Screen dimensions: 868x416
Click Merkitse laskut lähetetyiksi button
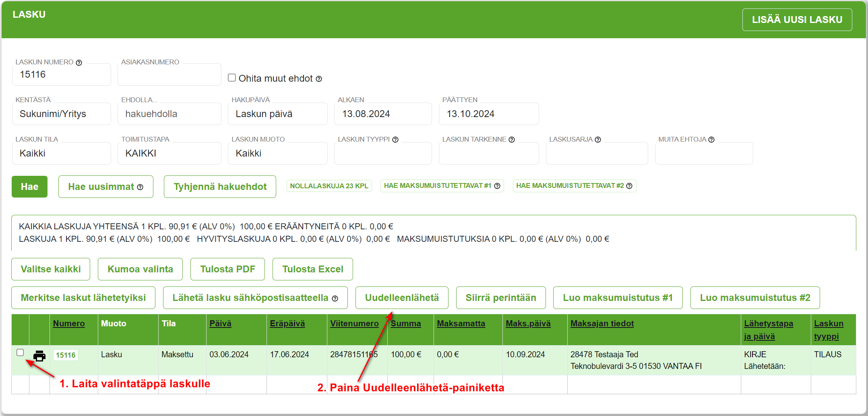[x=83, y=298]
